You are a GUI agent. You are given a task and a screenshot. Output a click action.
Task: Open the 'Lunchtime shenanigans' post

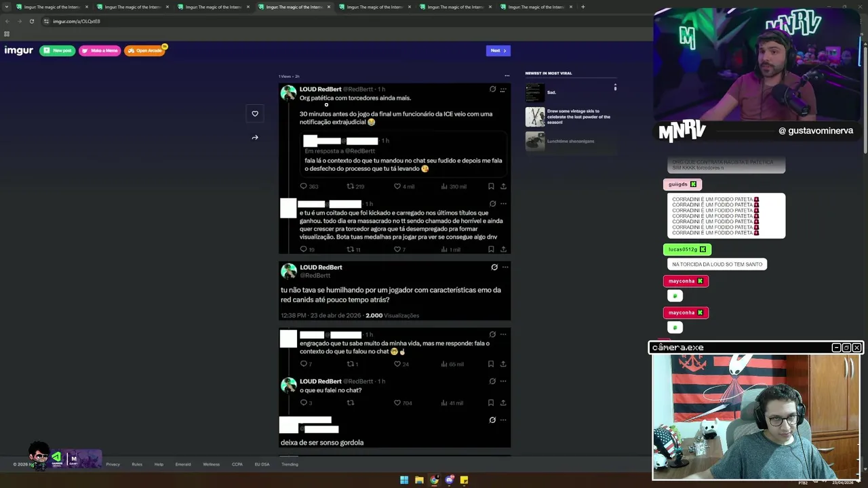pos(561,141)
